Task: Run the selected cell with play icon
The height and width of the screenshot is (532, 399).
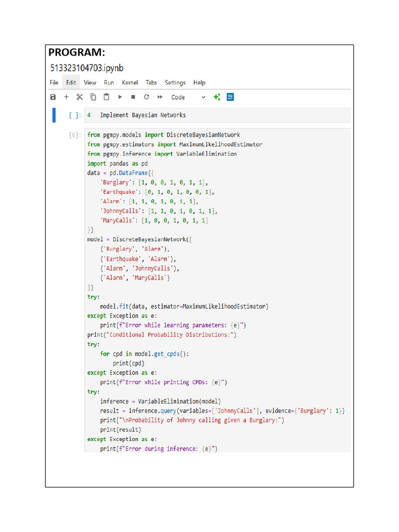Action: (120, 97)
